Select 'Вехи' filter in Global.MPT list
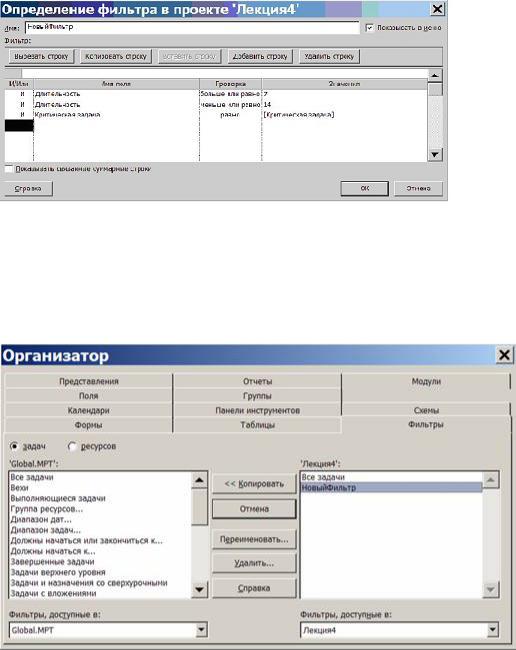The height and width of the screenshot is (650, 516). [100, 488]
